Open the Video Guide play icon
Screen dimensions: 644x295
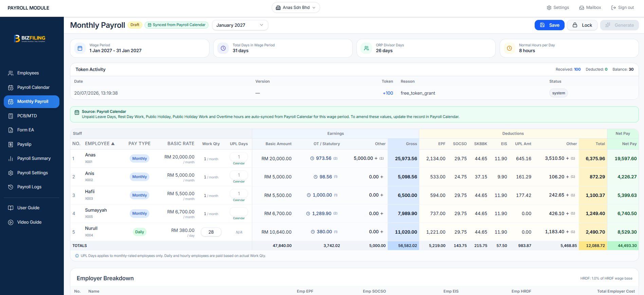click(11, 222)
